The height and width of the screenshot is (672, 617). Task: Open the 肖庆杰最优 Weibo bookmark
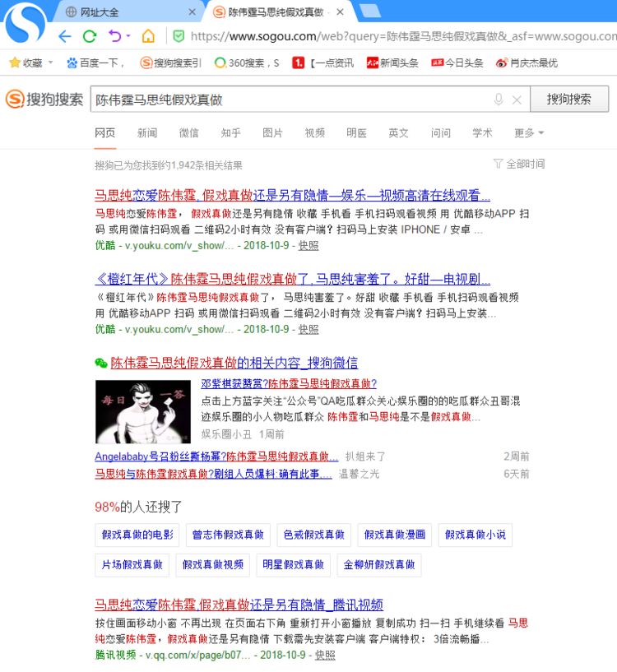tap(527, 63)
